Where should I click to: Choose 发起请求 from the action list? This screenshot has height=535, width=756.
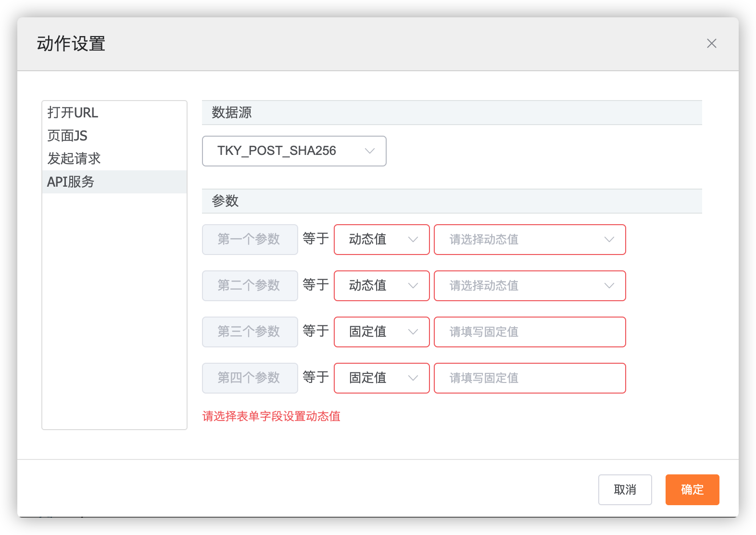pyautogui.click(x=74, y=159)
